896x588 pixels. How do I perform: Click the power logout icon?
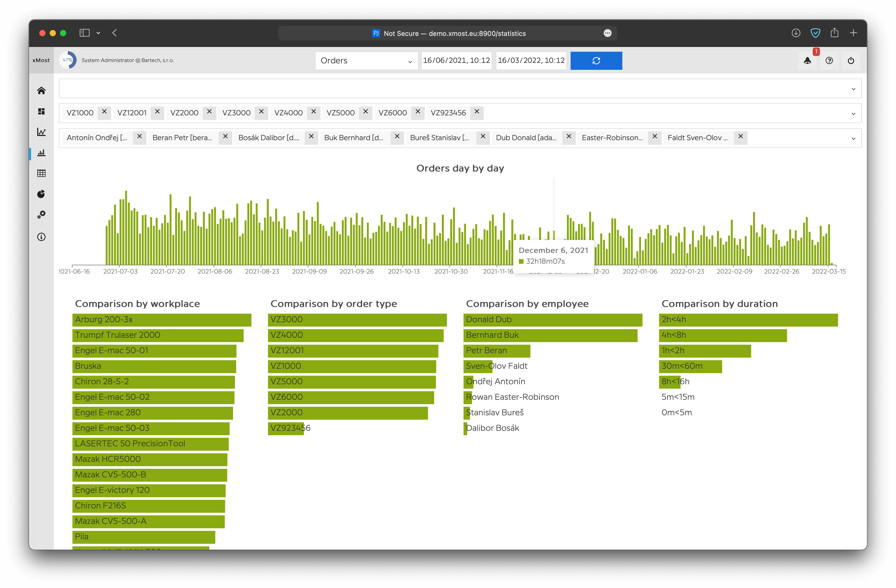click(851, 61)
